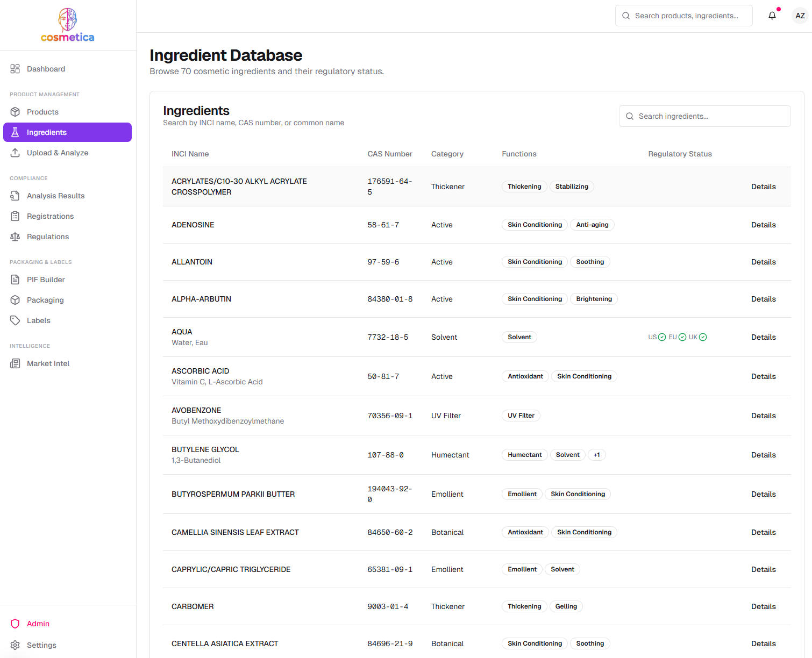Click the Cosmetica logo
812x658 pixels.
coord(68,25)
